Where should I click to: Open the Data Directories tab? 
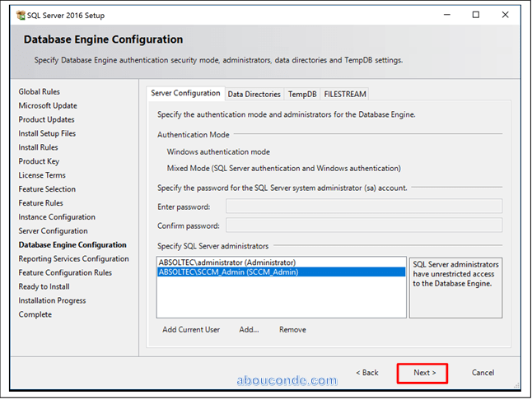[254, 95]
